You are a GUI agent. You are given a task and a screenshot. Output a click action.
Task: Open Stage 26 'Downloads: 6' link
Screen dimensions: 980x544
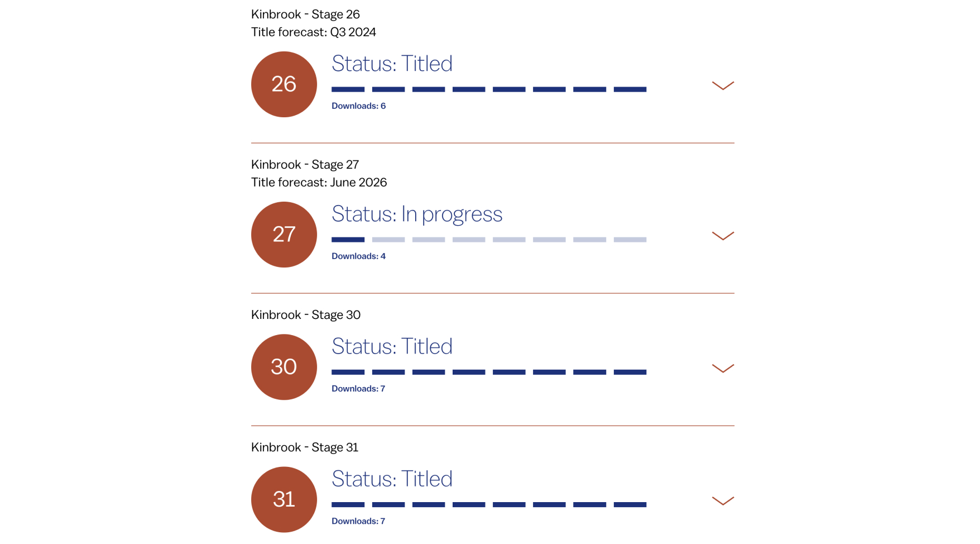[x=358, y=106]
